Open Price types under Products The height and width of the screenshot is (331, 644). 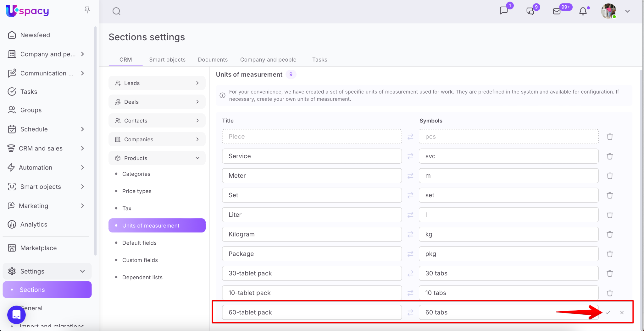[137, 191]
